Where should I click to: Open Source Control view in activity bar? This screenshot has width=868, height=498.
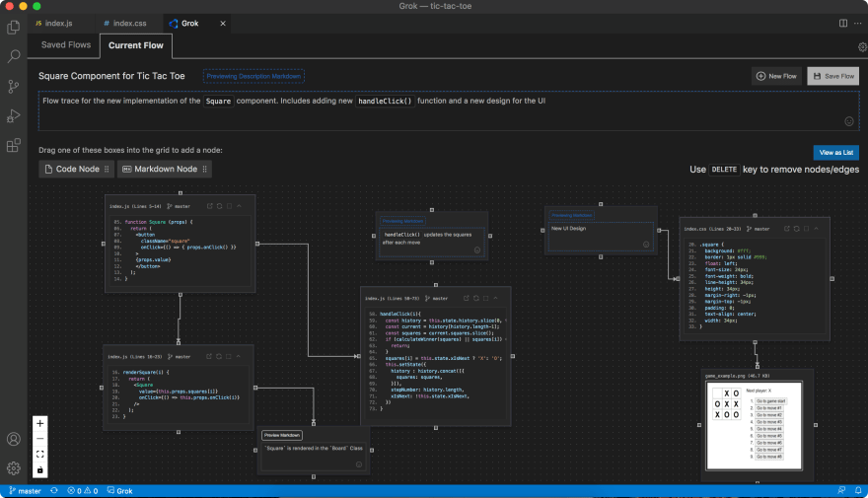(13, 86)
